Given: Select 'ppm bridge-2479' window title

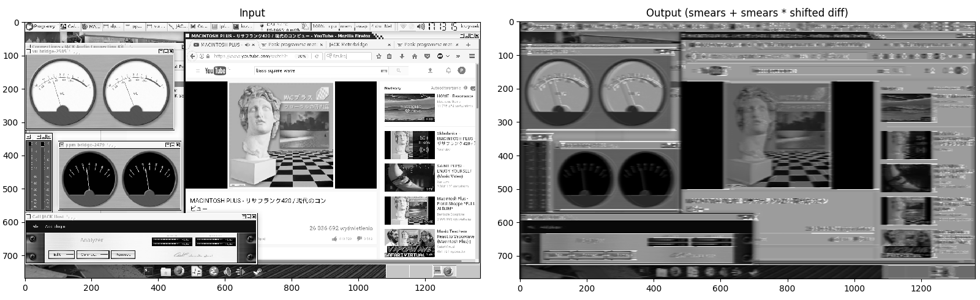Looking at the screenshot, I should click(x=85, y=144).
